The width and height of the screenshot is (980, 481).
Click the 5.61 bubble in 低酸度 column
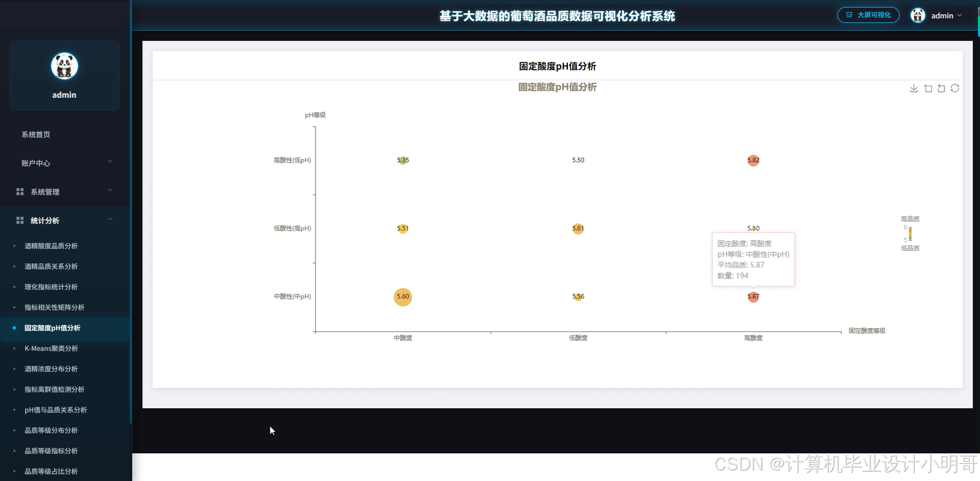point(578,228)
